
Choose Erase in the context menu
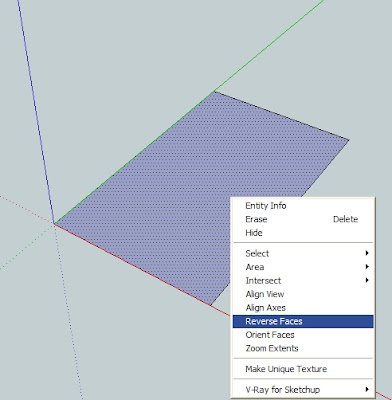click(x=303, y=219)
